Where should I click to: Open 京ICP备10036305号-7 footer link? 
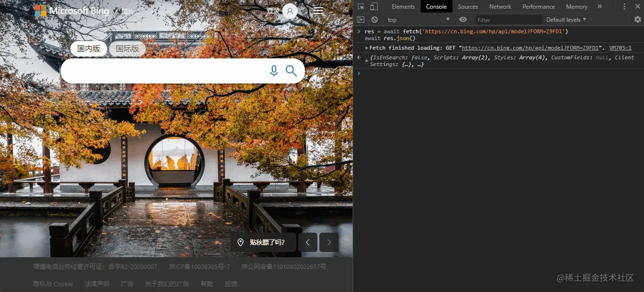pos(199,266)
